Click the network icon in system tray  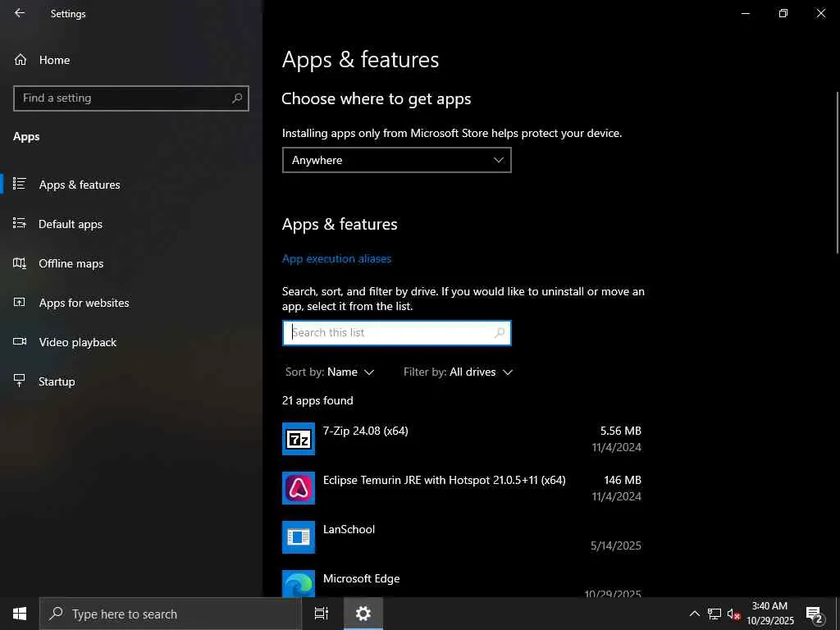[x=714, y=614]
